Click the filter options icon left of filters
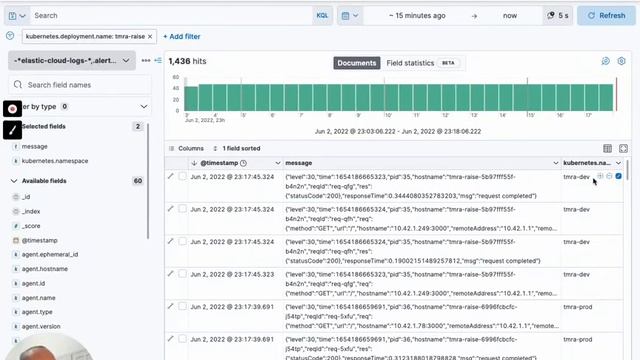640x360 pixels. [x=10, y=36]
